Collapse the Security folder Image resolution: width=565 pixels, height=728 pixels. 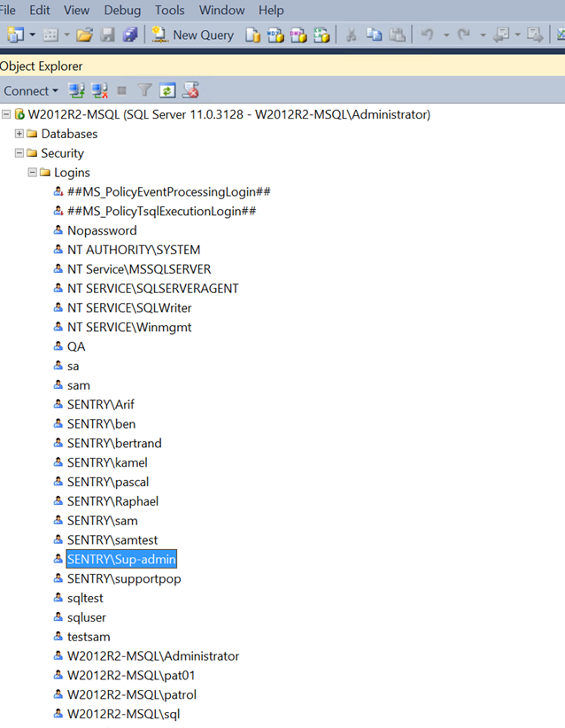coord(19,152)
